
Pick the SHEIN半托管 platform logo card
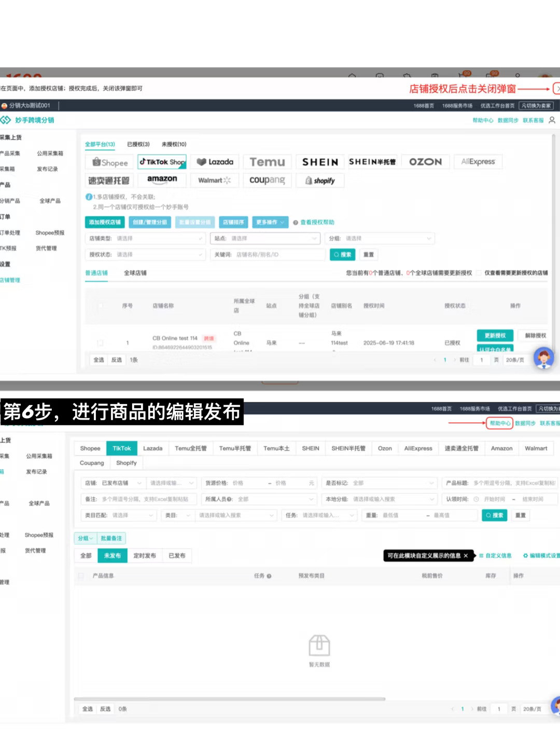click(373, 162)
